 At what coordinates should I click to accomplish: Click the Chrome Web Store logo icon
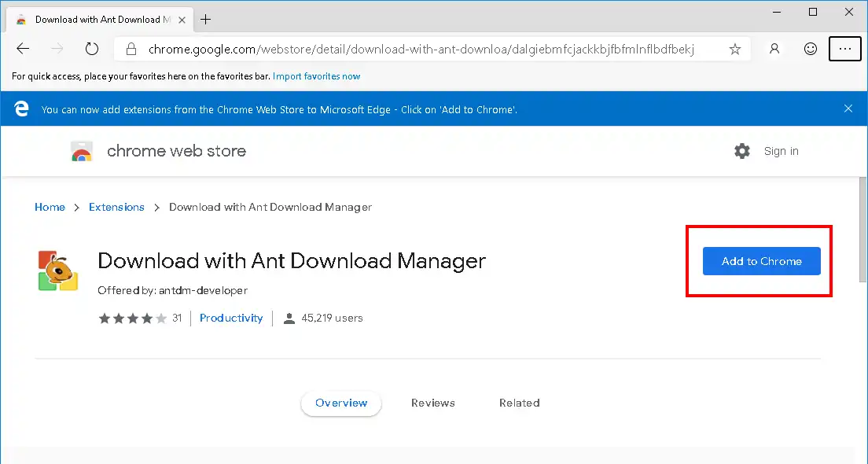[x=82, y=151]
